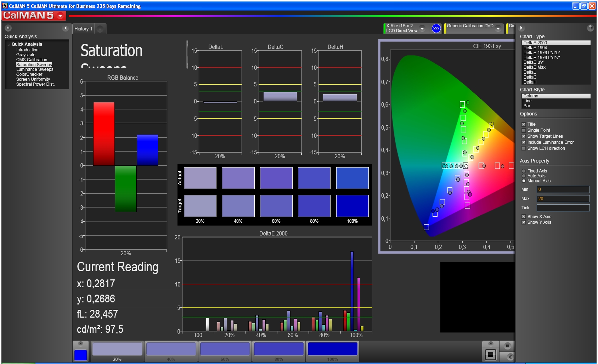598x364 pixels.
Task: Select DeltaE 1976 L*a*b* chart type
Action: tap(556, 53)
